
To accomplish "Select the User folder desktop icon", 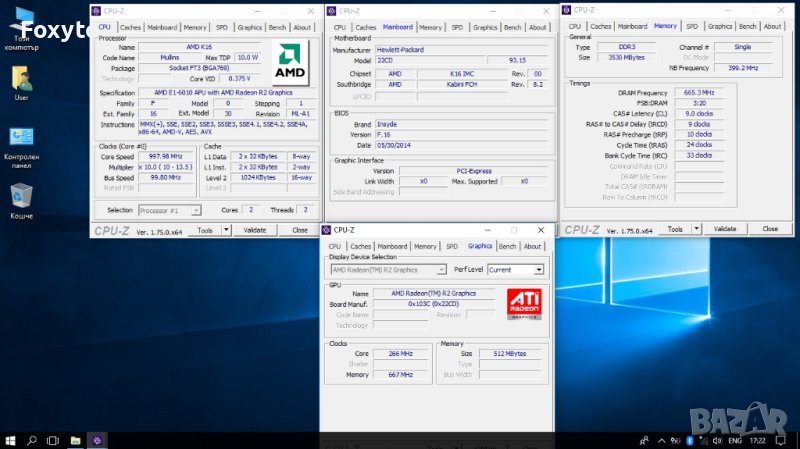I will coord(22,79).
